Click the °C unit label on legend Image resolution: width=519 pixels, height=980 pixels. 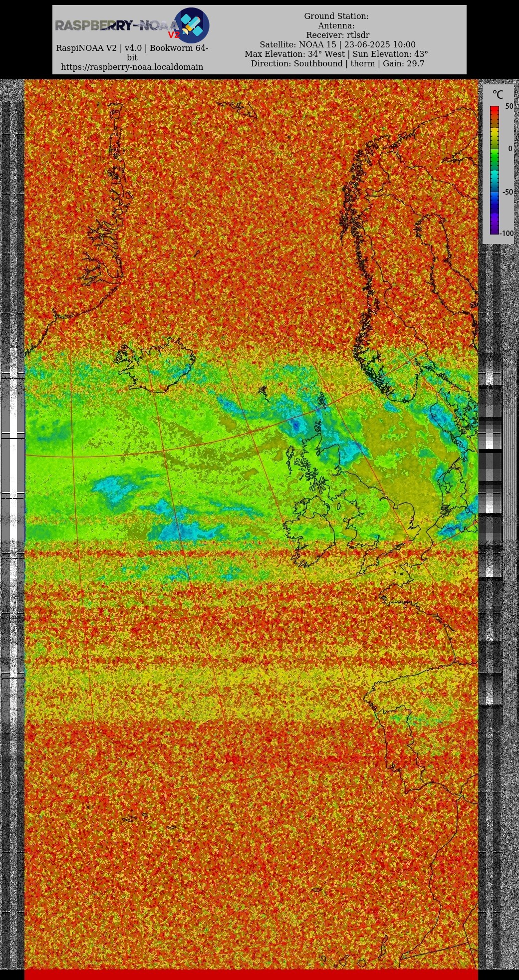pyautogui.click(x=498, y=94)
